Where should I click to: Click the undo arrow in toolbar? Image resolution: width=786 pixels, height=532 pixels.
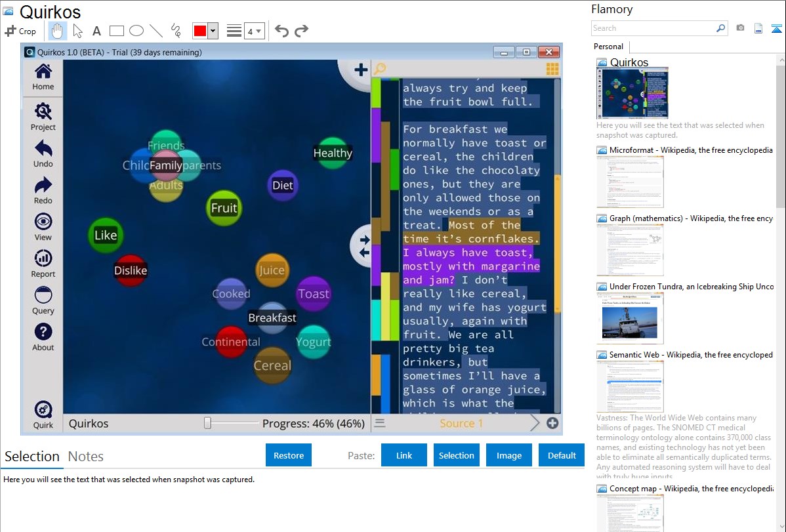click(x=281, y=31)
